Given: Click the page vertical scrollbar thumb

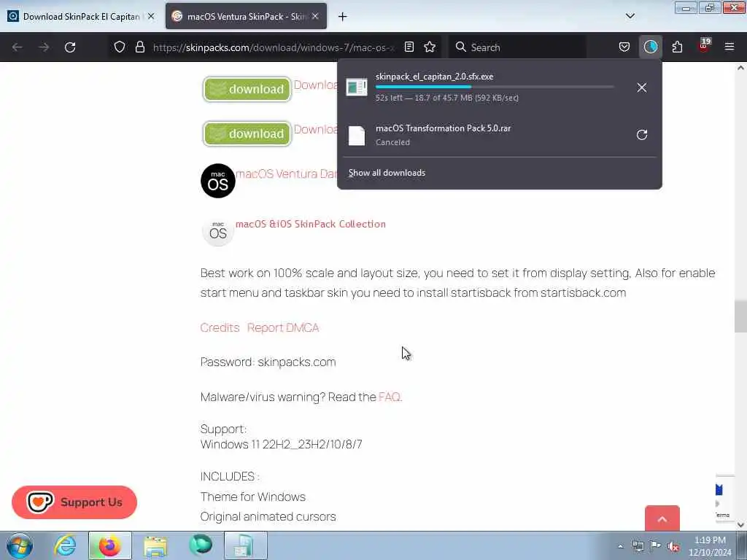Looking at the screenshot, I should [741, 316].
